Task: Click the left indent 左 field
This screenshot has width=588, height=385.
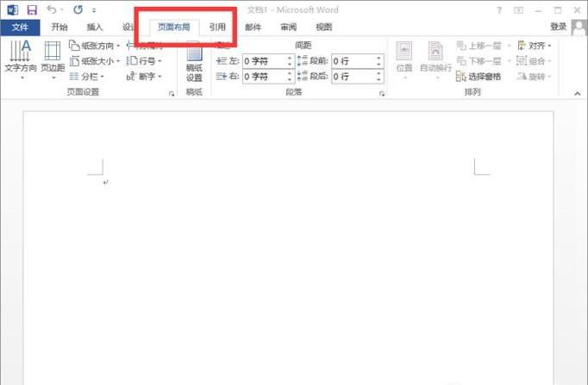Action: click(x=268, y=61)
